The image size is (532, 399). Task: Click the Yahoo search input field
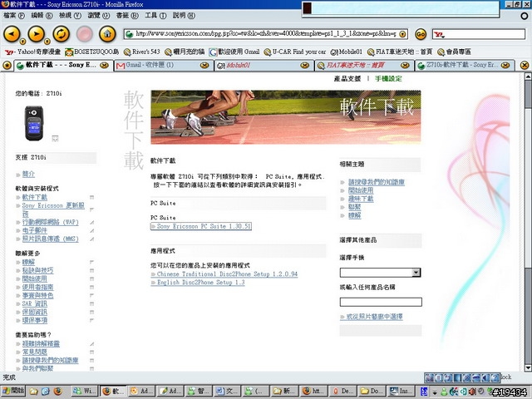click(485, 34)
